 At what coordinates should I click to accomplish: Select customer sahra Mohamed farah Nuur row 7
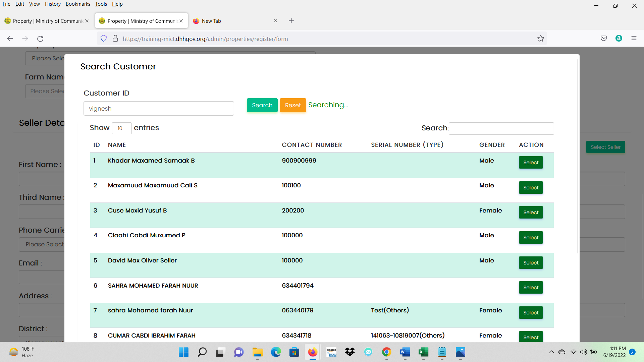click(x=531, y=313)
